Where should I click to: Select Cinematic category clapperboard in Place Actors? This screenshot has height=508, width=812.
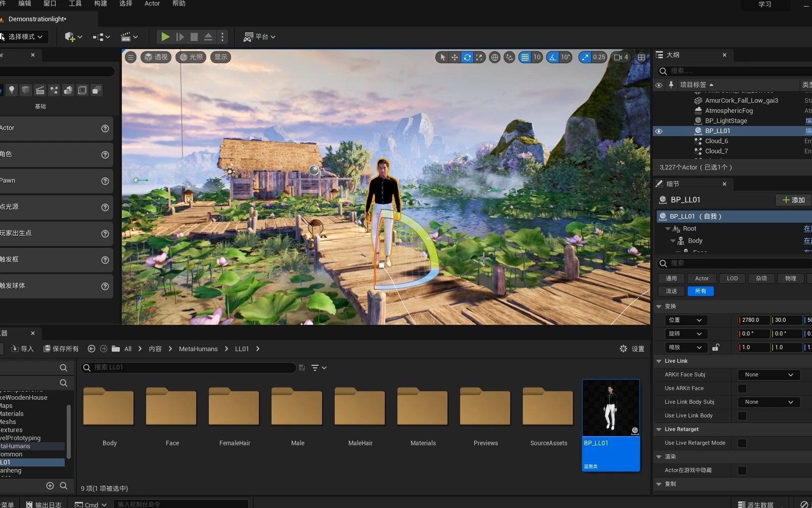(40, 90)
